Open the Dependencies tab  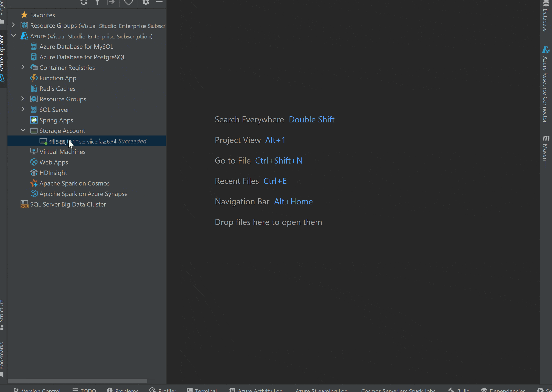click(x=503, y=390)
